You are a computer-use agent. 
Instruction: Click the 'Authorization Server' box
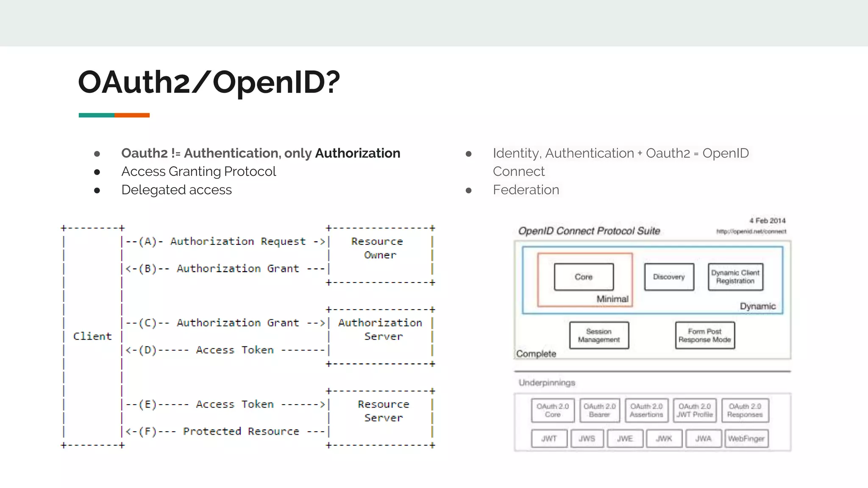(381, 336)
